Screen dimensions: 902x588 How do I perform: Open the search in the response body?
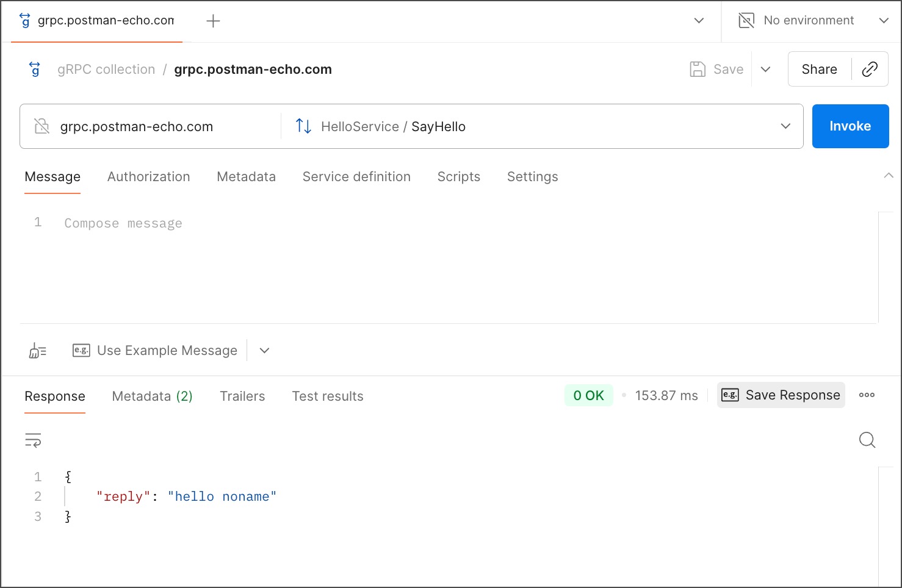(867, 440)
